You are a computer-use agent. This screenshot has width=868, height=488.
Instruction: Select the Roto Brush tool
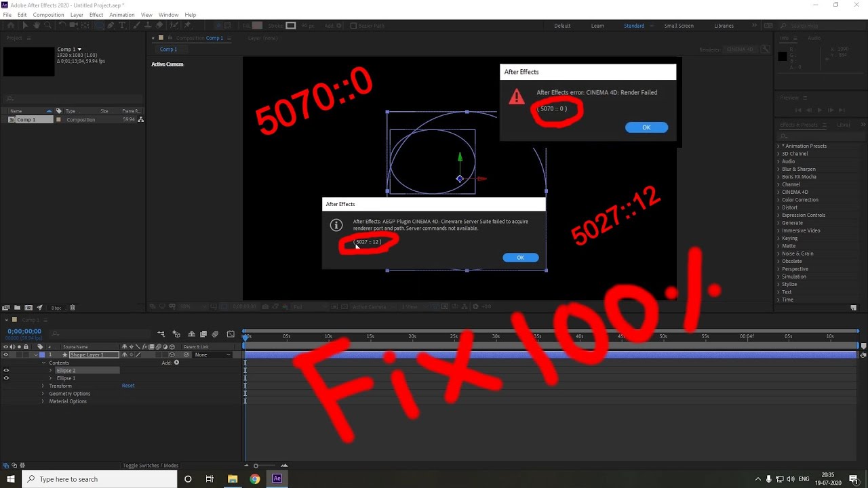(174, 26)
